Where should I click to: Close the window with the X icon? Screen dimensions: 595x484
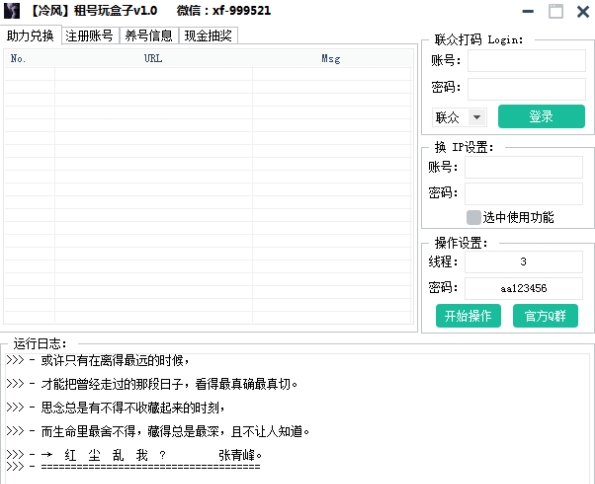coord(583,11)
